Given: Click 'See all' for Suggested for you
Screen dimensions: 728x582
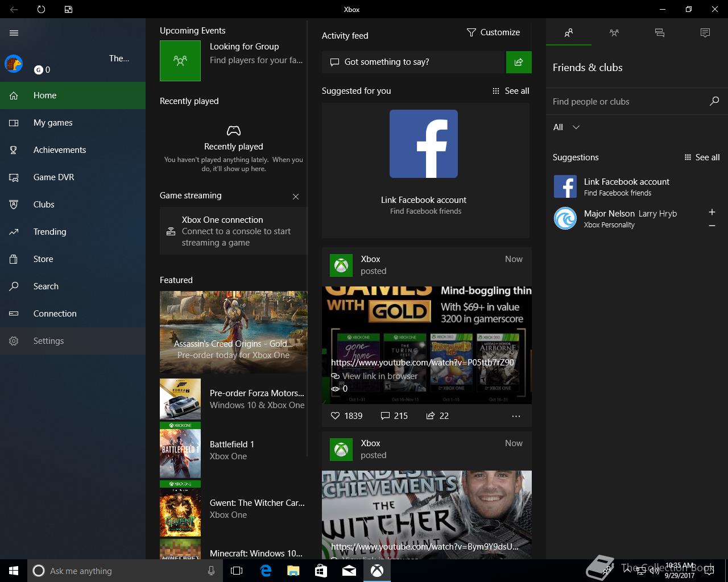Looking at the screenshot, I should click(511, 91).
